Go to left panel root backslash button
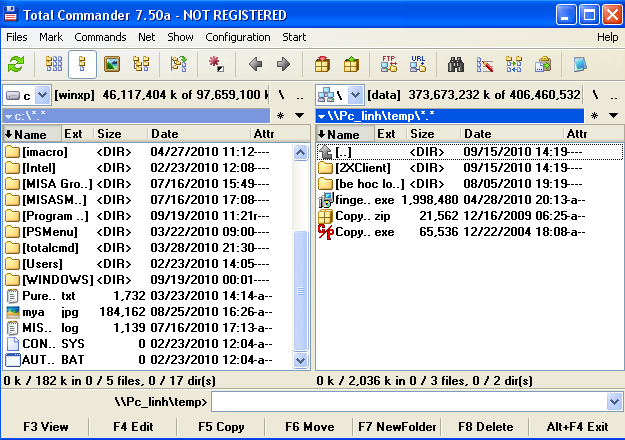Screen dimensions: 625x440 (281, 95)
